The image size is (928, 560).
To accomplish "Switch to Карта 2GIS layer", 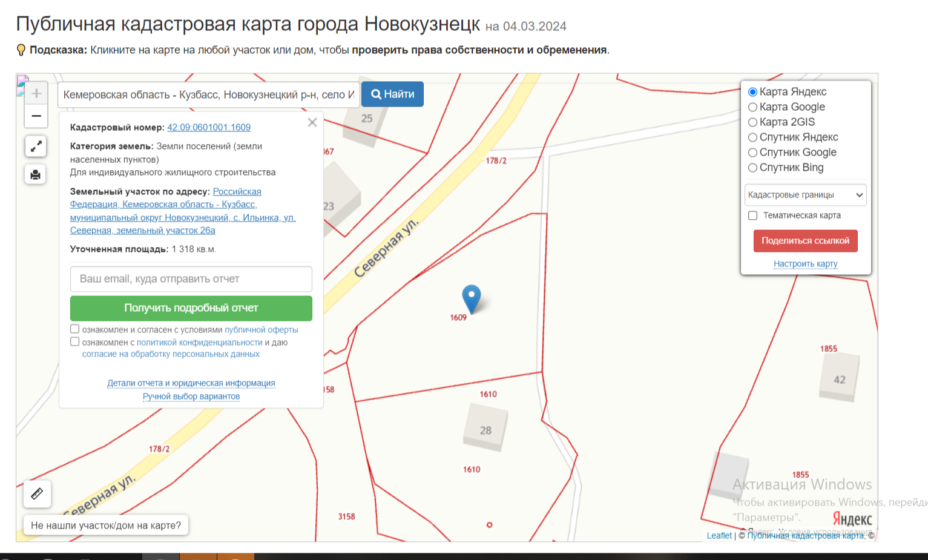I will pos(752,122).
